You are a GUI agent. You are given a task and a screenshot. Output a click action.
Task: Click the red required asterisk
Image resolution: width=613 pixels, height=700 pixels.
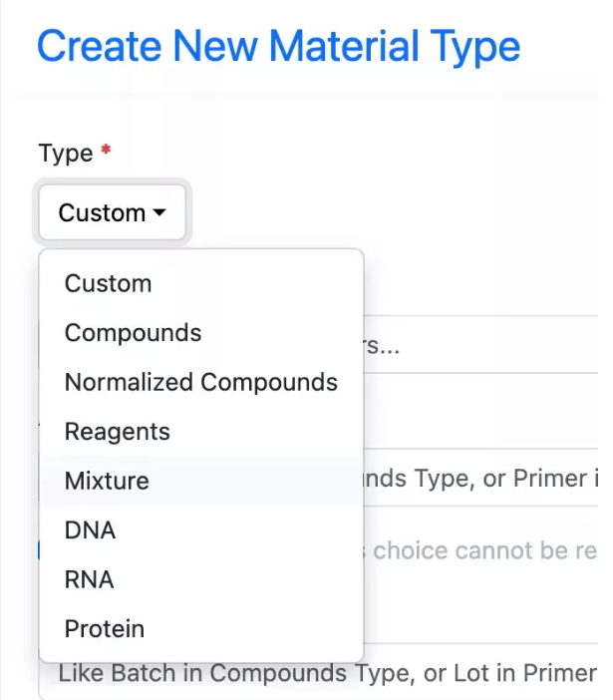(107, 152)
